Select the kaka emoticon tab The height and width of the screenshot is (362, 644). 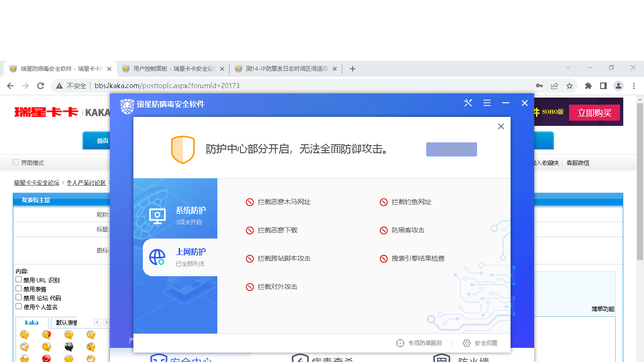coord(32,323)
